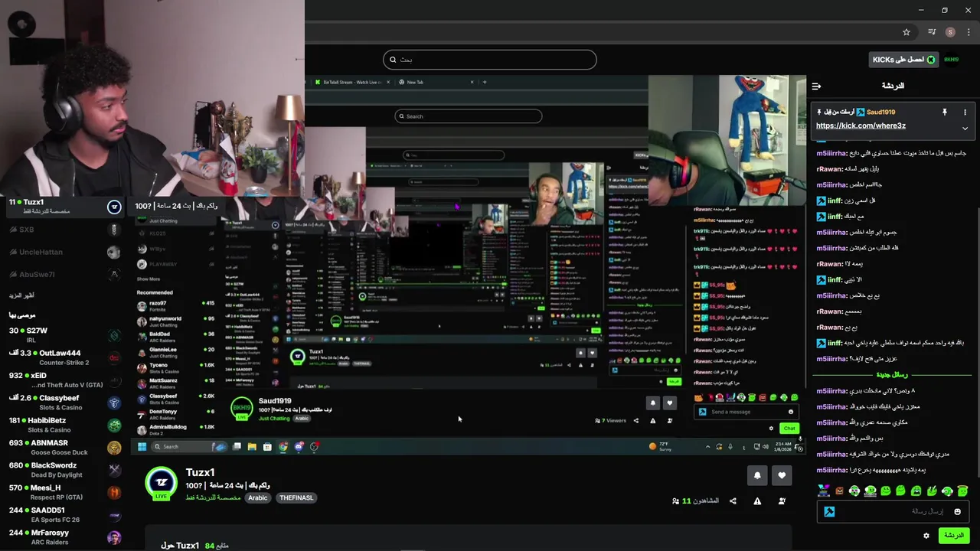The width and height of the screenshot is (980, 551).
Task: Open xEID channel avatar in sidebar
Action: point(114,380)
